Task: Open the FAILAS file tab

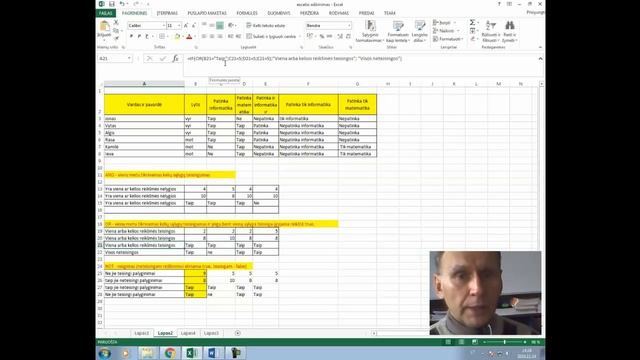Action: coord(105,13)
